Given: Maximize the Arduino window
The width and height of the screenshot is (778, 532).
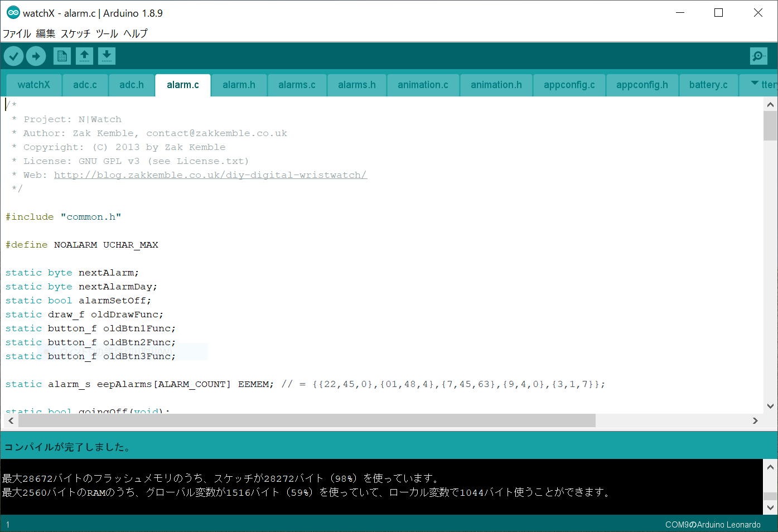Looking at the screenshot, I should click(719, 13).
